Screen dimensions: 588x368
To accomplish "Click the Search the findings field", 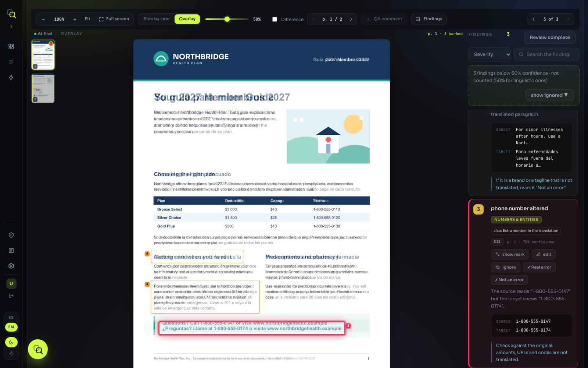I will pos(546,54).
